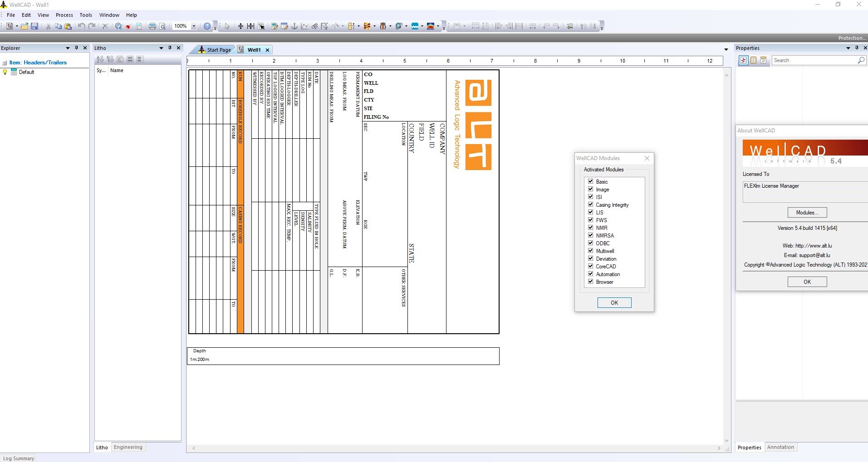
Task: Toggle the Casing Integrity checkbox
Action: coord(590,204)
